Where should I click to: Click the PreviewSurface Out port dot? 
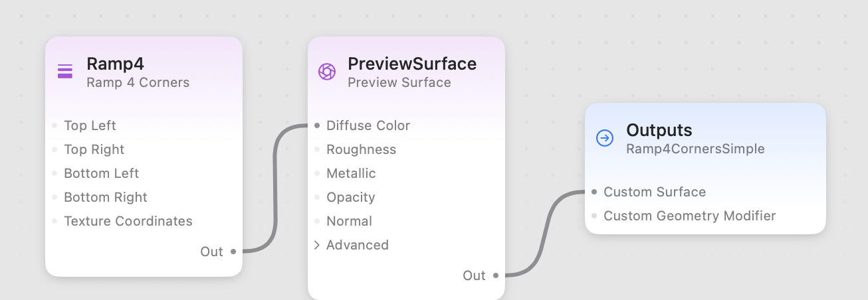click(496, 275)
